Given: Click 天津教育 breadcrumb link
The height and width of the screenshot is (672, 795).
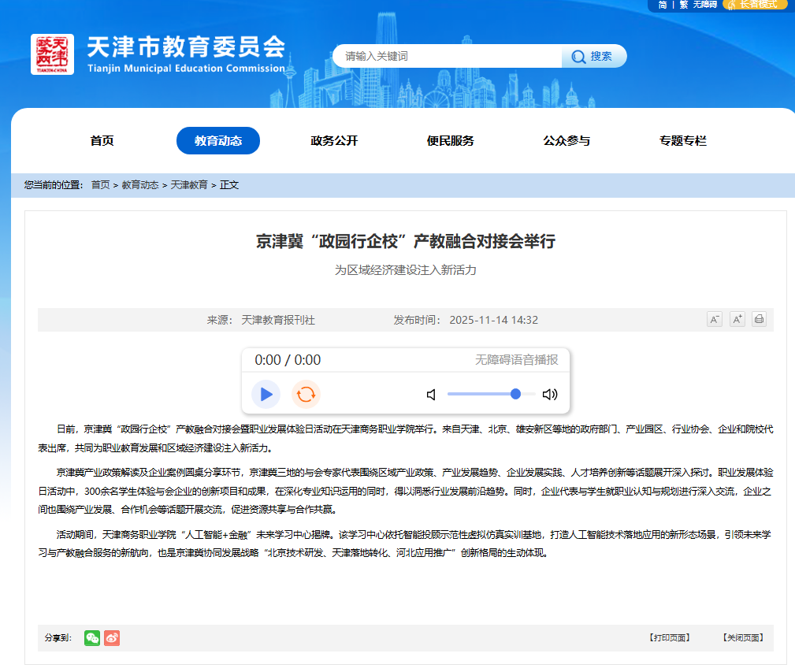Looking at the screenshot, I should (189, 185).
